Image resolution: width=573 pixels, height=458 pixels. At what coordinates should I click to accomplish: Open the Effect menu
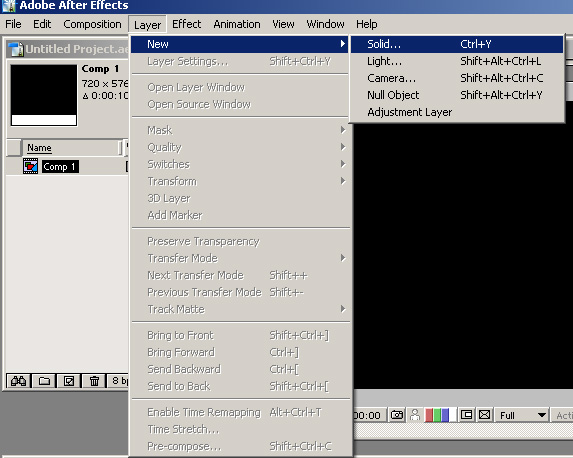point(186,24)
